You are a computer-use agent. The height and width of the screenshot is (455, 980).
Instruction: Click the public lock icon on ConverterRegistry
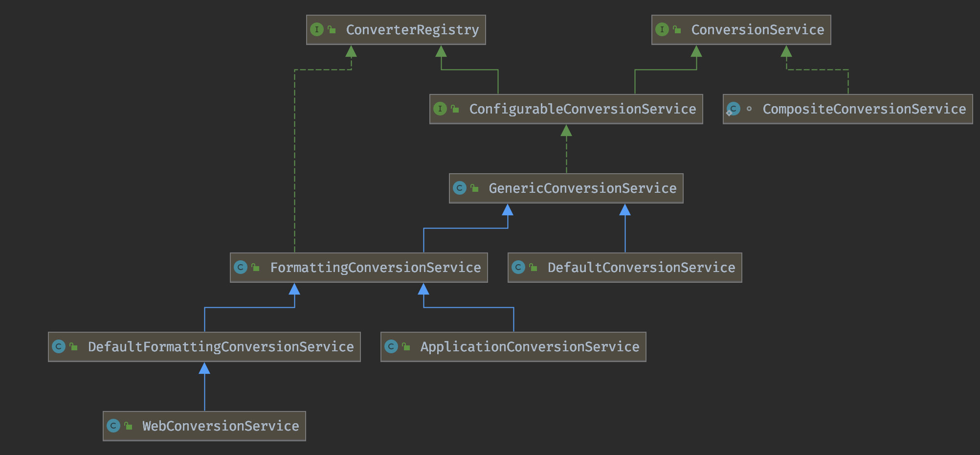pos(332,29)
